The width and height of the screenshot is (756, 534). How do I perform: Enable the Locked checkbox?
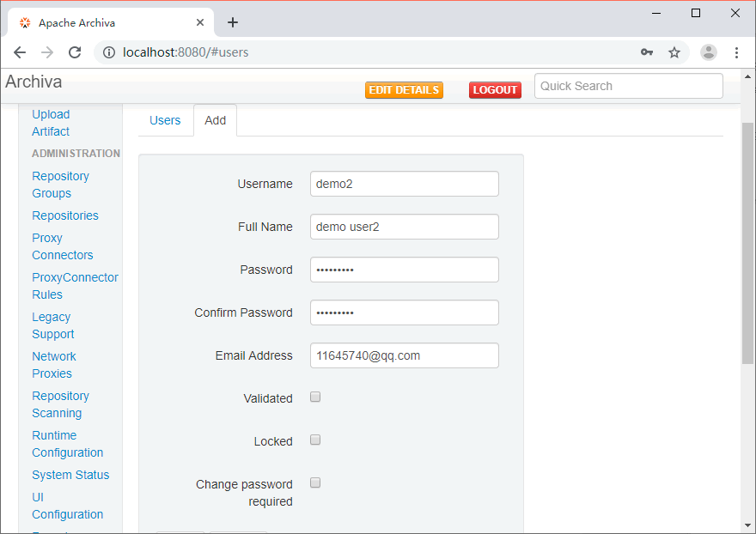[x=315, y=440]
